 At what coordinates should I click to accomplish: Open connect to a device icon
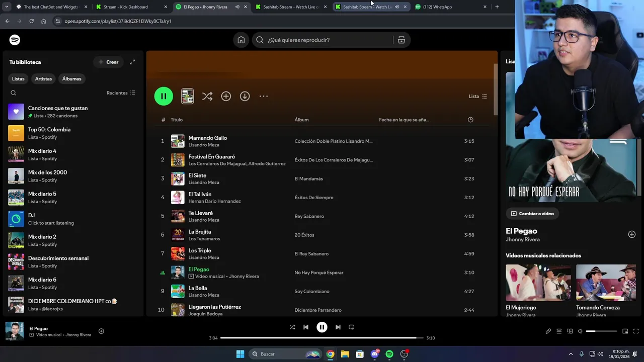(570, 331)
